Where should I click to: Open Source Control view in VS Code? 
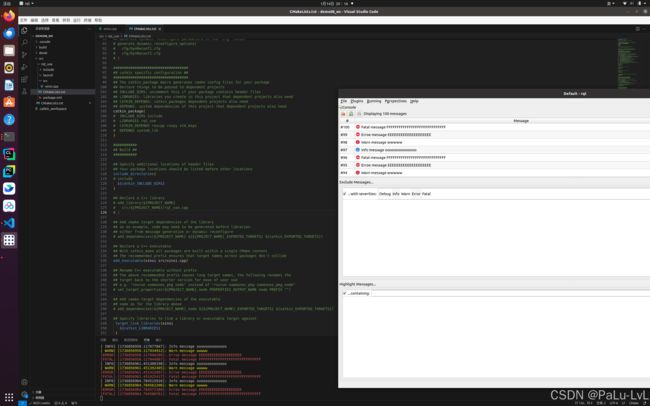[24, 54]
